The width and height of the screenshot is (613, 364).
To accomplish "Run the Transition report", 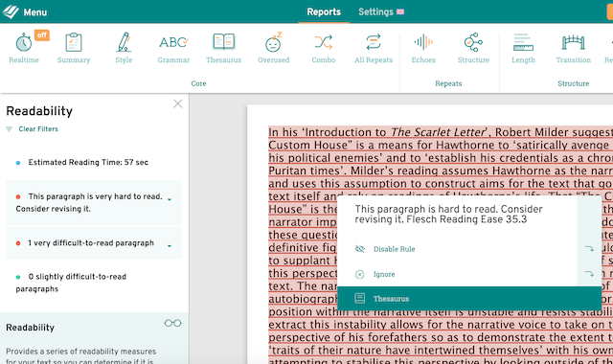I will pos(573,48).
